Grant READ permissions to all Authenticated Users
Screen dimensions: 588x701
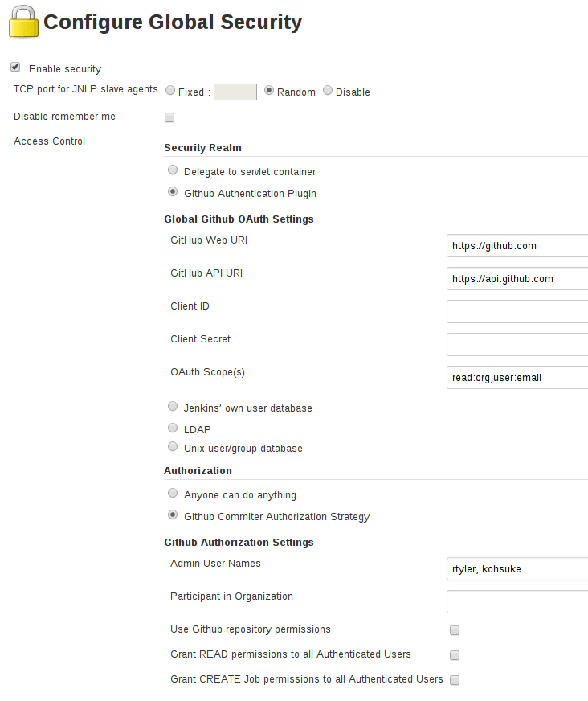coord(455,655)
